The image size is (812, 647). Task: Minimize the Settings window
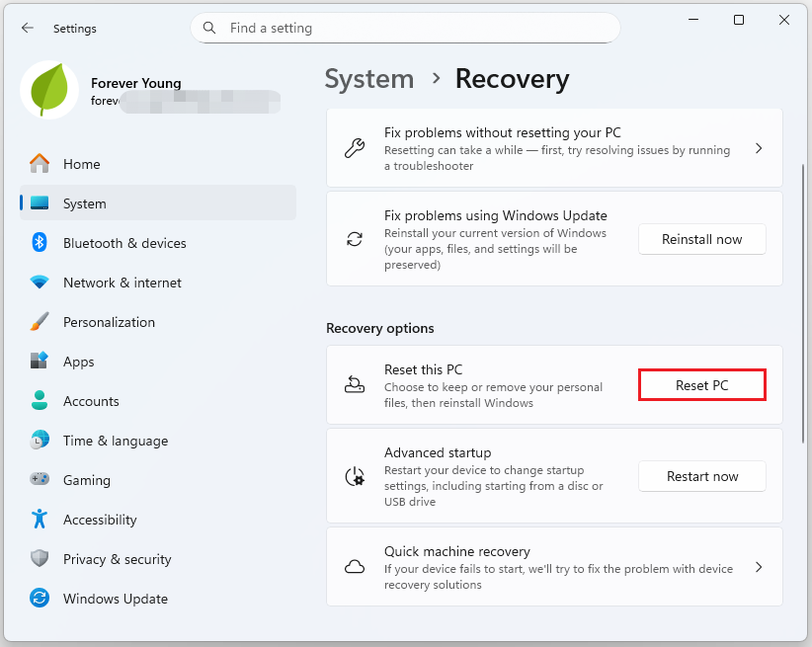coord(693,20)
